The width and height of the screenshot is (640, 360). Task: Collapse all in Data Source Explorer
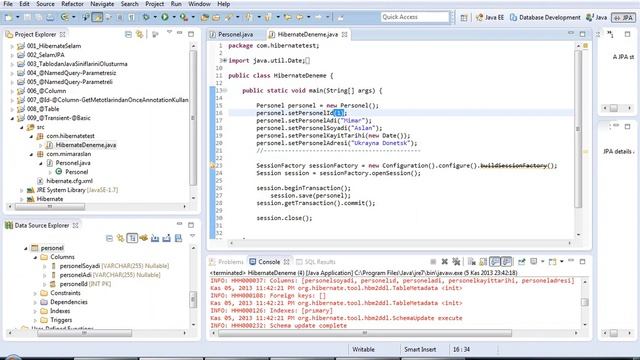click(109, 238)
